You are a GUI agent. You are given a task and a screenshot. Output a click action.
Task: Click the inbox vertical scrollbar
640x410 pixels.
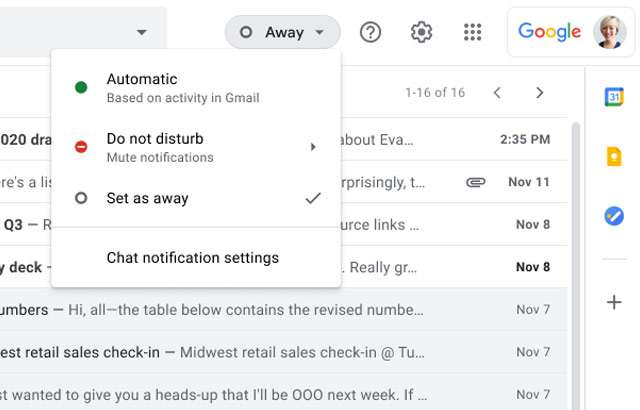(x=575, y=250)
